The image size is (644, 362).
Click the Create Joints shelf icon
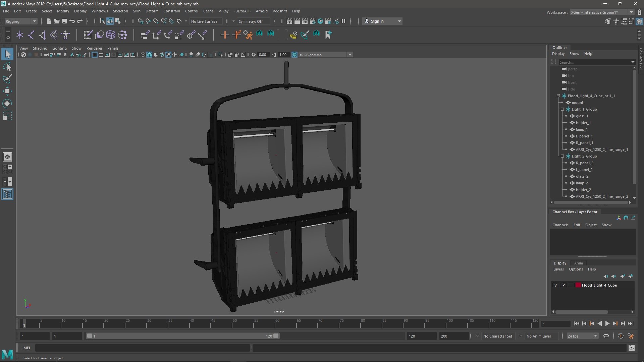[x=31, y=35]
